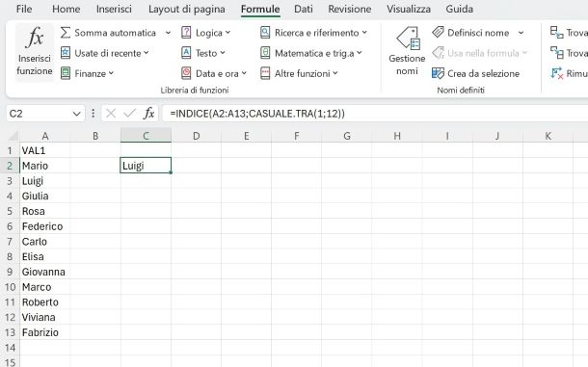The width and height of the screenshot is (588, 367).
Task: Click the top Trova precedenti icon
Action: click(x=556, y=32)
